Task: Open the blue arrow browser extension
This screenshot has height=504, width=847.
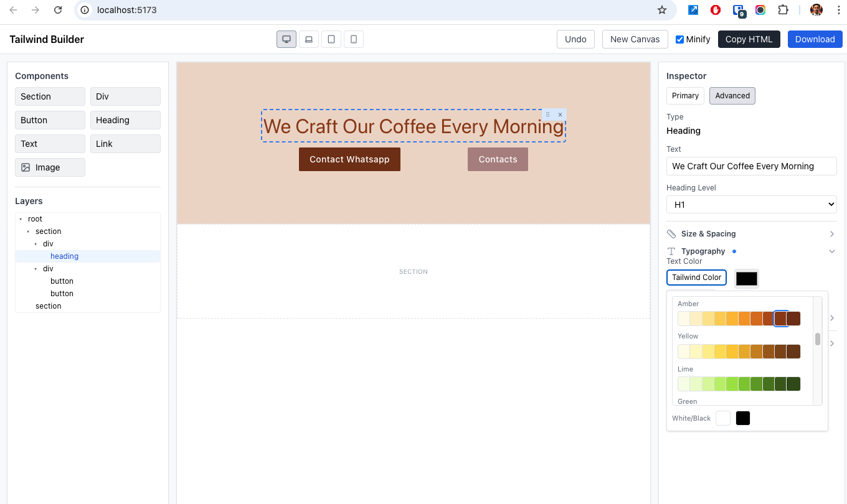Action: [693, 10]
